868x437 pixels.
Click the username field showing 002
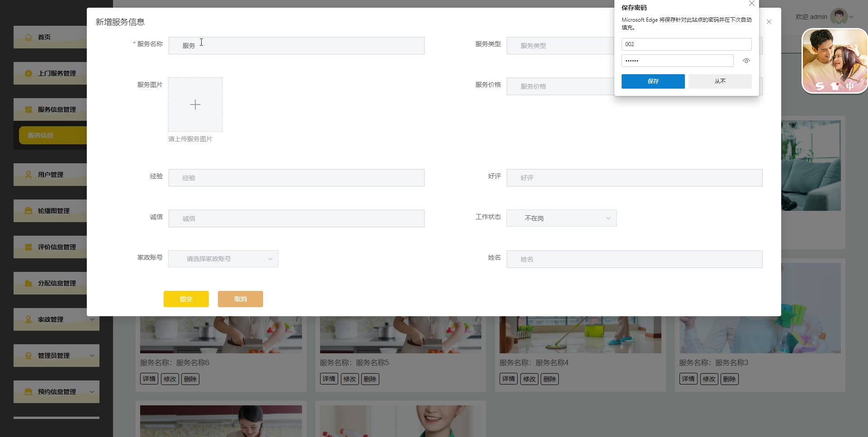point(687,44)
